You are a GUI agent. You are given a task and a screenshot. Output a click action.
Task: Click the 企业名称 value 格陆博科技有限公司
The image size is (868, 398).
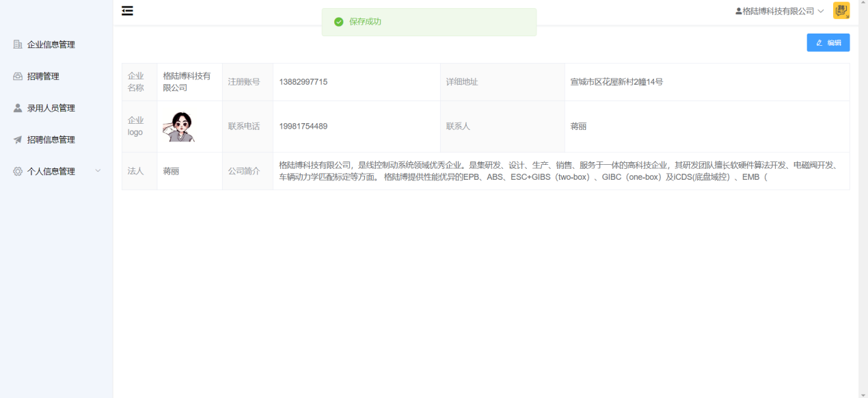point(187,82)
